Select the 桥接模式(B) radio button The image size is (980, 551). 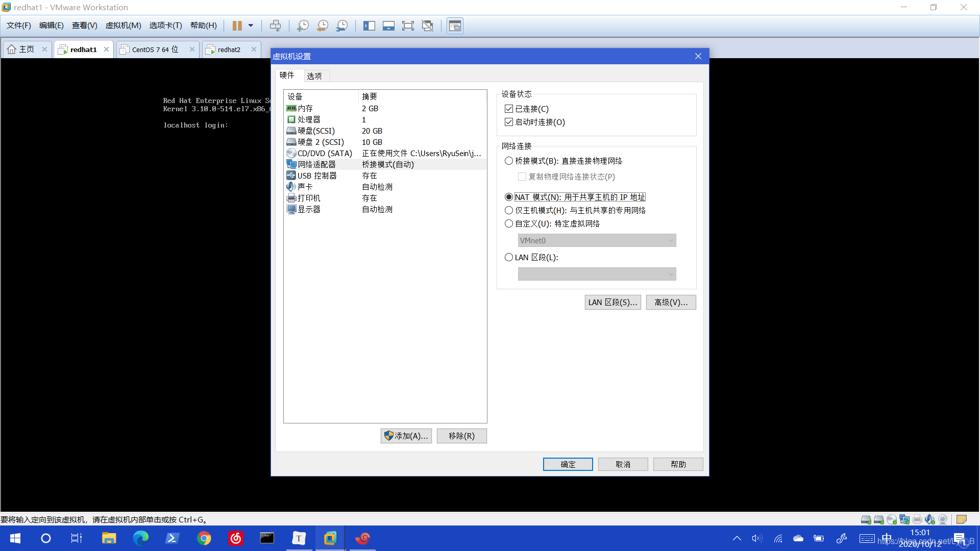[x=508, y=161]
